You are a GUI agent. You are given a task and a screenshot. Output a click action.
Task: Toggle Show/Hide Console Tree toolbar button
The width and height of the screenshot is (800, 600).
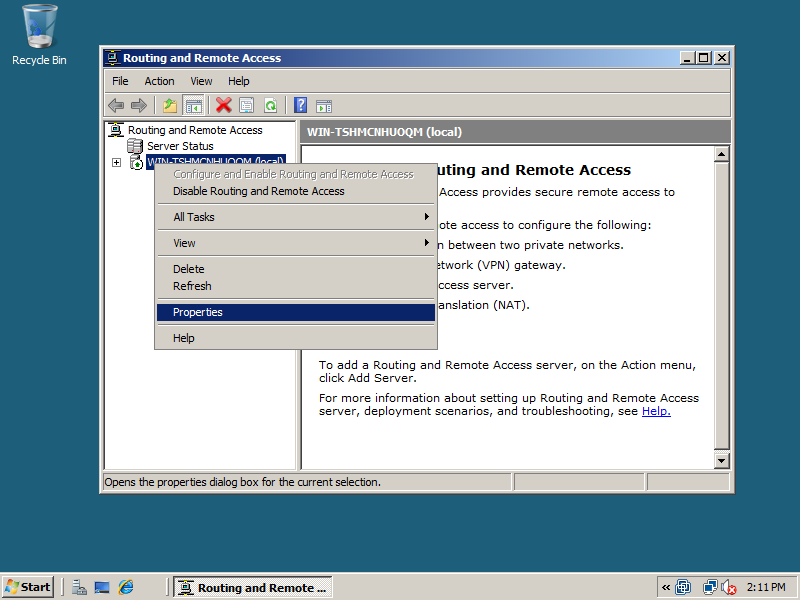coord(194,106)
